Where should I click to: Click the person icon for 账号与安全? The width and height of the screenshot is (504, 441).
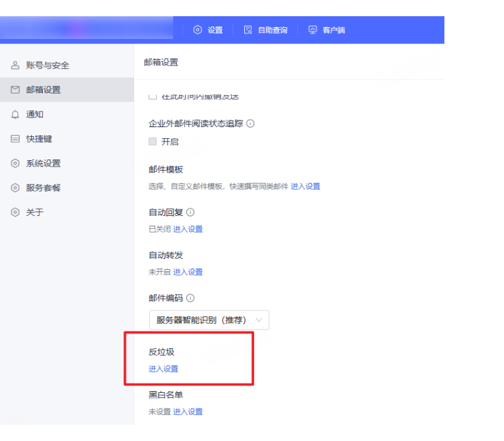[15, 65]
